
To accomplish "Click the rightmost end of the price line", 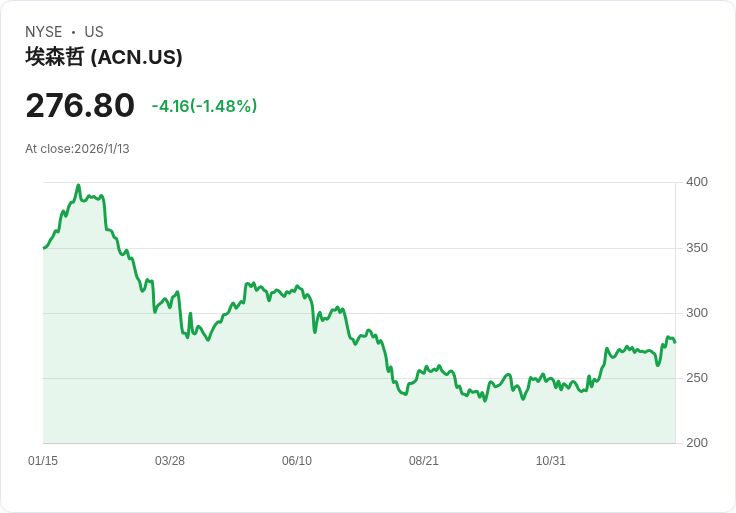I will point(675,342).
